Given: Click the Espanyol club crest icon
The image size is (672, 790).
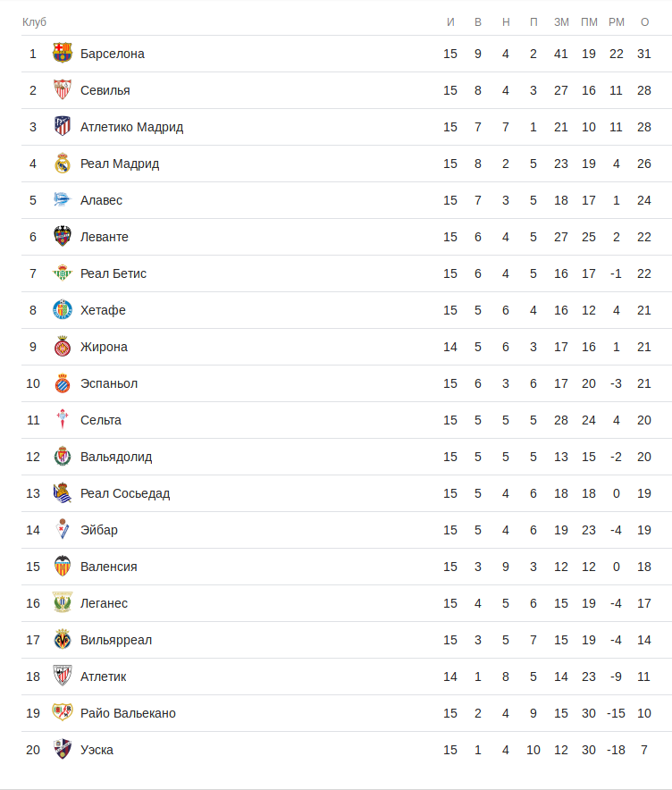Looking at the screenshot, I should pos(62,383).
